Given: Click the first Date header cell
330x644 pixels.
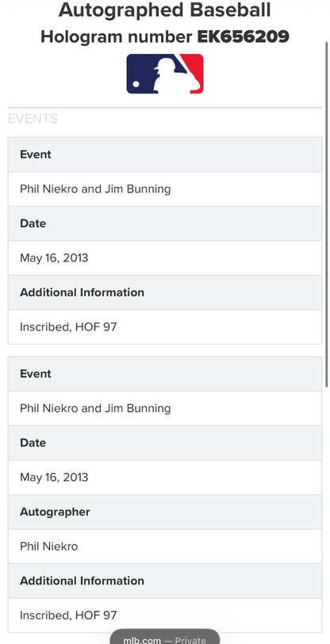Looking at the screenshot, I should (x=164, y=223).
